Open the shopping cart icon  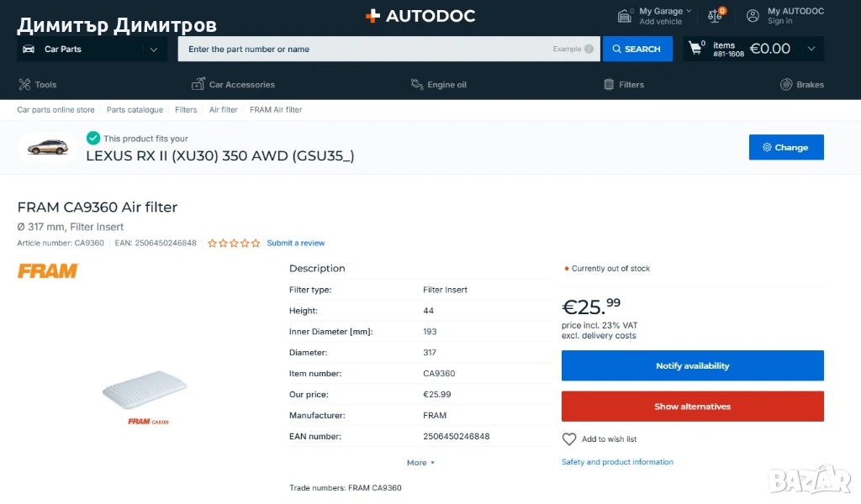[695, 48]
